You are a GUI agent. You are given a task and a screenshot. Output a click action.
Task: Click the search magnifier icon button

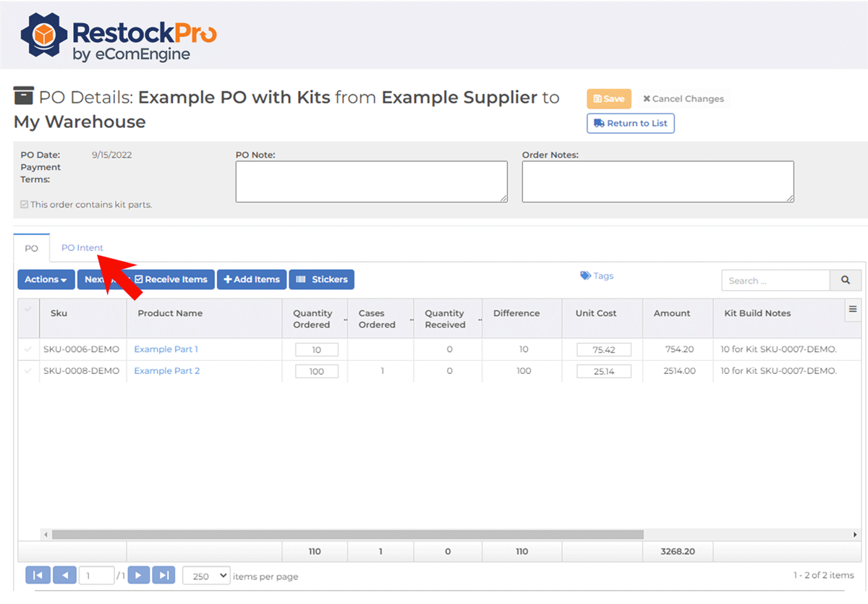846,281
